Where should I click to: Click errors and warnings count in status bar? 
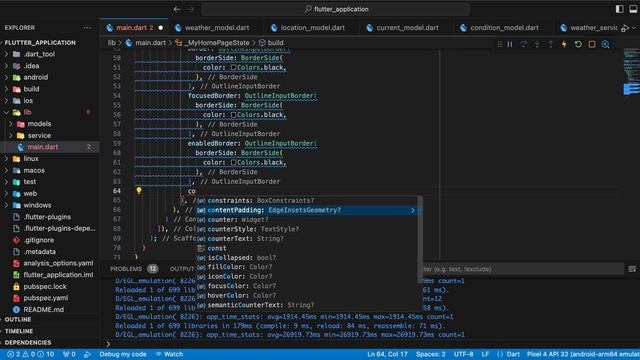click(30, 354)
